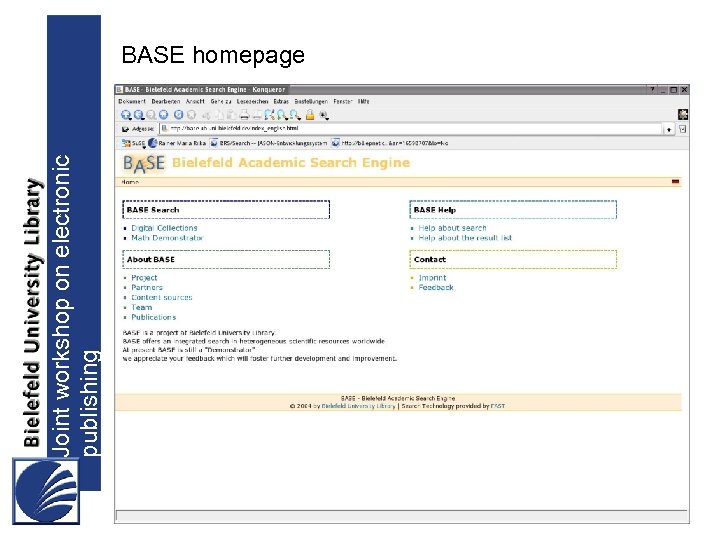720x540 pixels.
Task: Go to Home page toolbar icon
Action: 163,115
